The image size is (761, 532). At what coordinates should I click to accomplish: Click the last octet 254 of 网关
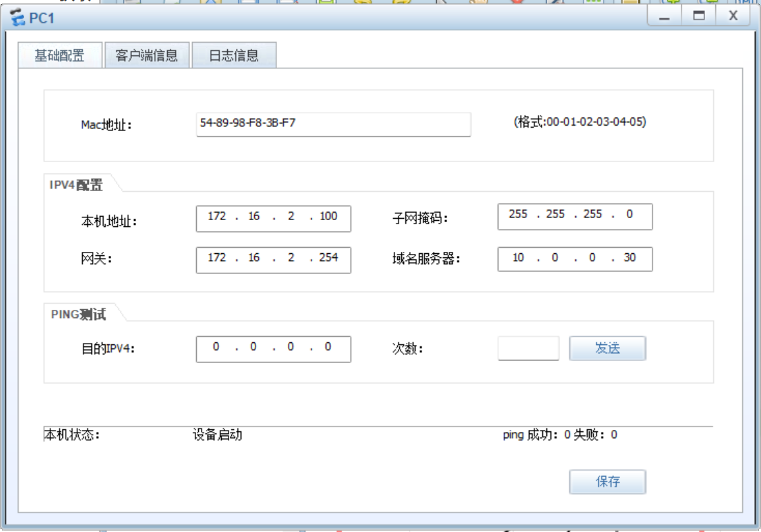pos(329,257)
